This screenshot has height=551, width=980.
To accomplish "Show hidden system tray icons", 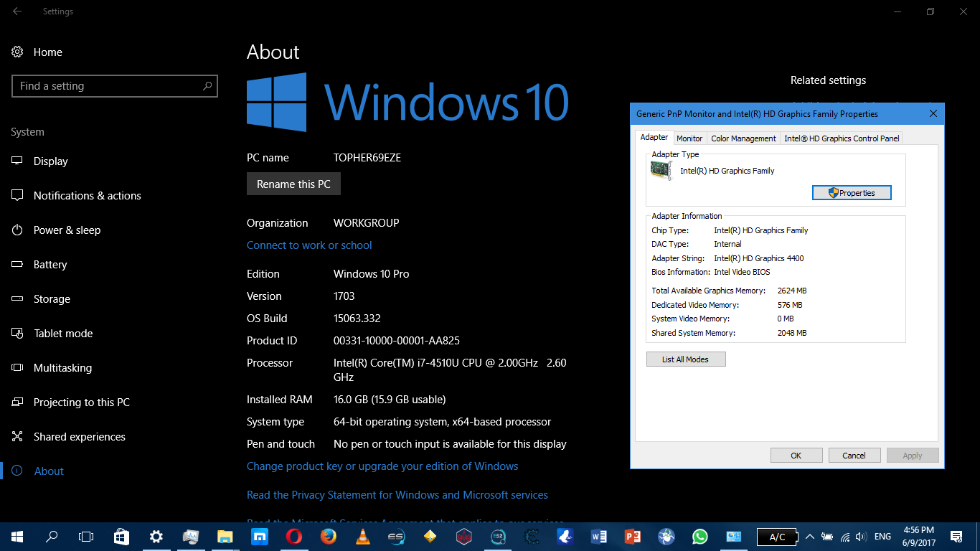I will coord(810,537).
